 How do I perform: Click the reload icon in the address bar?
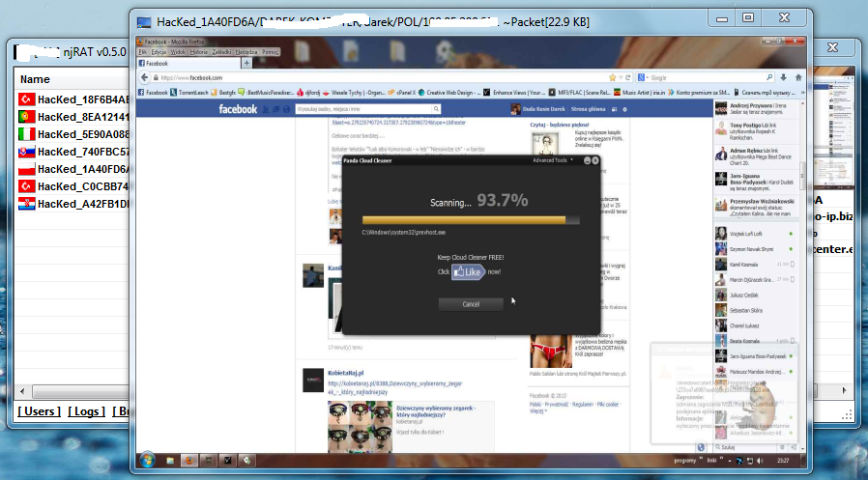[x=627, y=78]
